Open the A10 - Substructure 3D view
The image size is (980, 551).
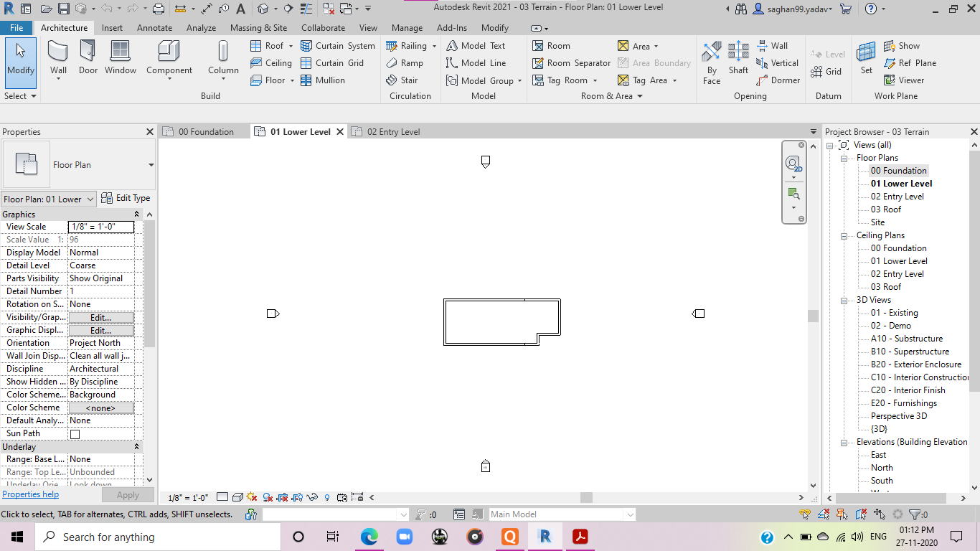pyautogui.click(x=907, y=339)
